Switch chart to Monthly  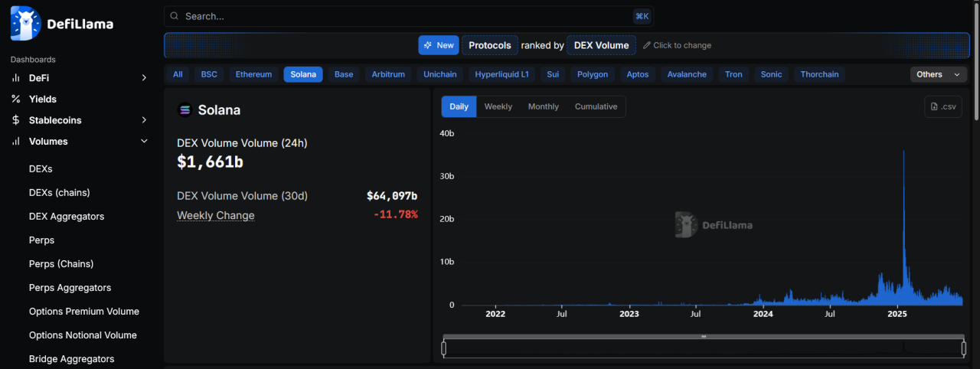tap(544, 106)
